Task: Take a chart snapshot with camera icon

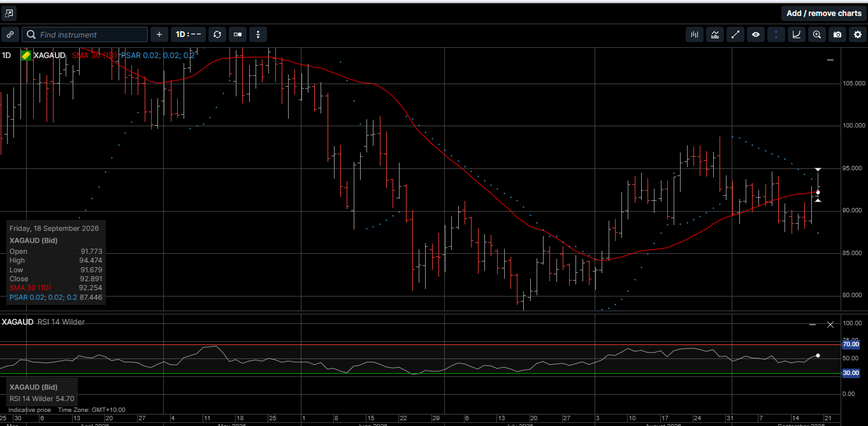Action: [x=837, y=34]
